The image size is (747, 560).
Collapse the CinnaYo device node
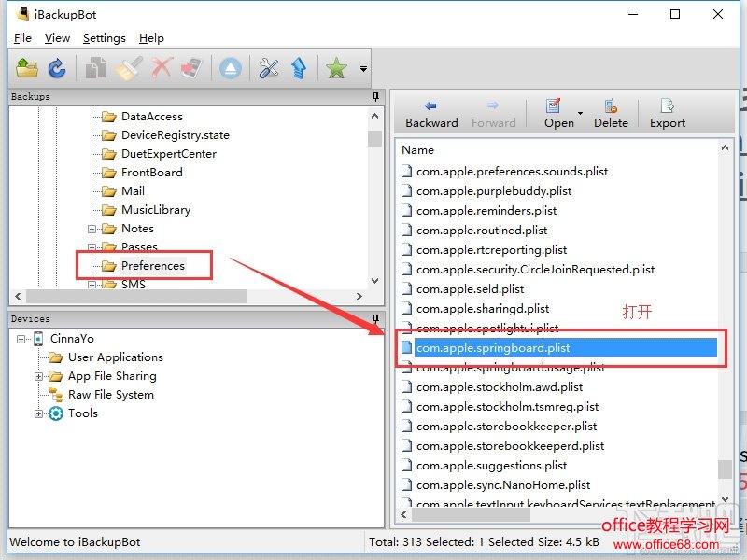[21, 339]
